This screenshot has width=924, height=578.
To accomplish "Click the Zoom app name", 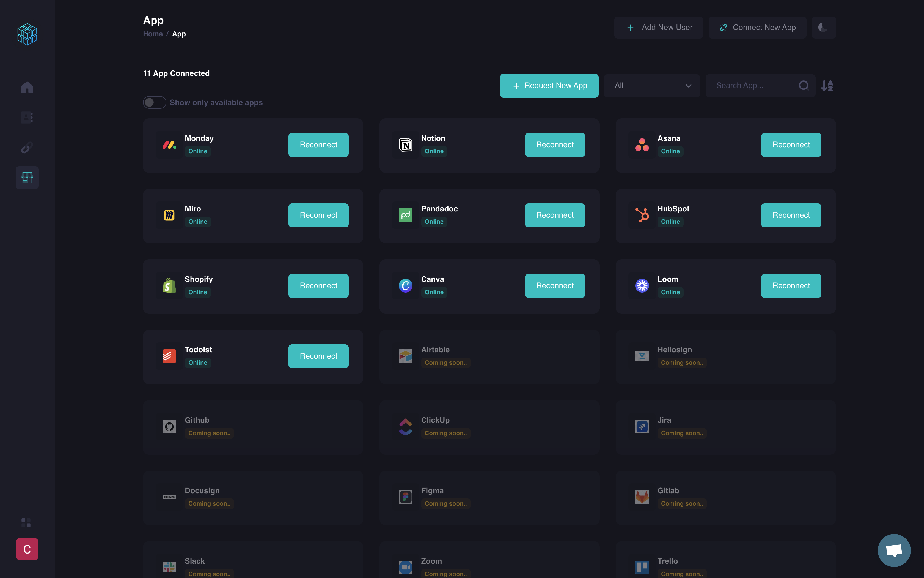I will (x=431, y=561).
